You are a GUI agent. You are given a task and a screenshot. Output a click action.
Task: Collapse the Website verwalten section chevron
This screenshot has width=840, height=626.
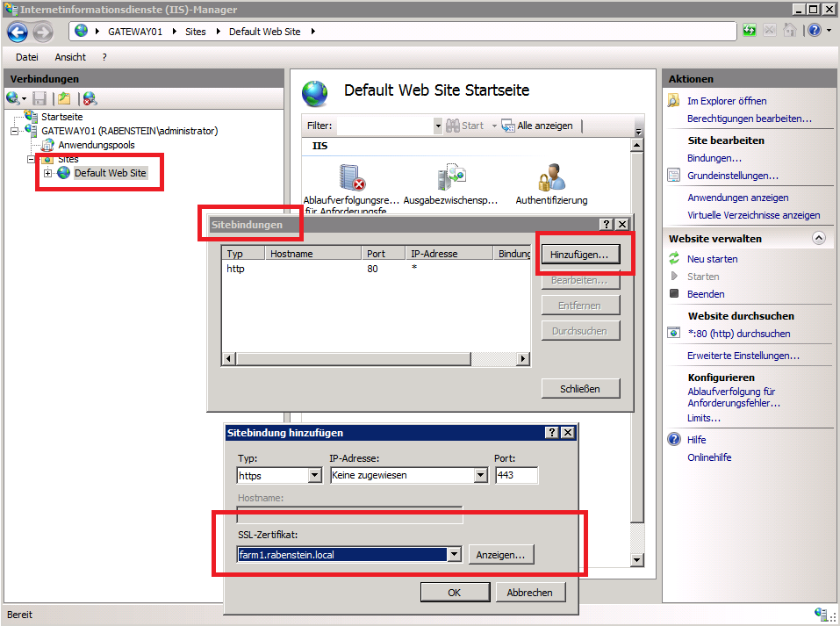[x=818, y=238]
